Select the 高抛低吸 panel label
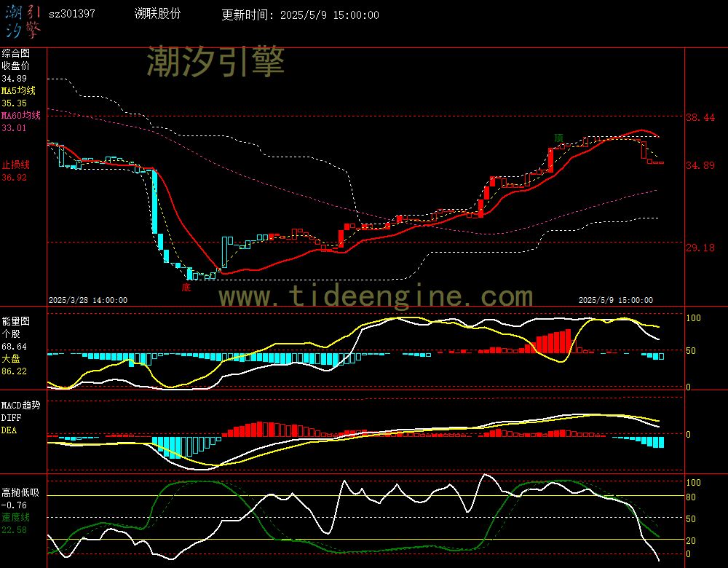The image size is (728, 568). tap(21, 492)
